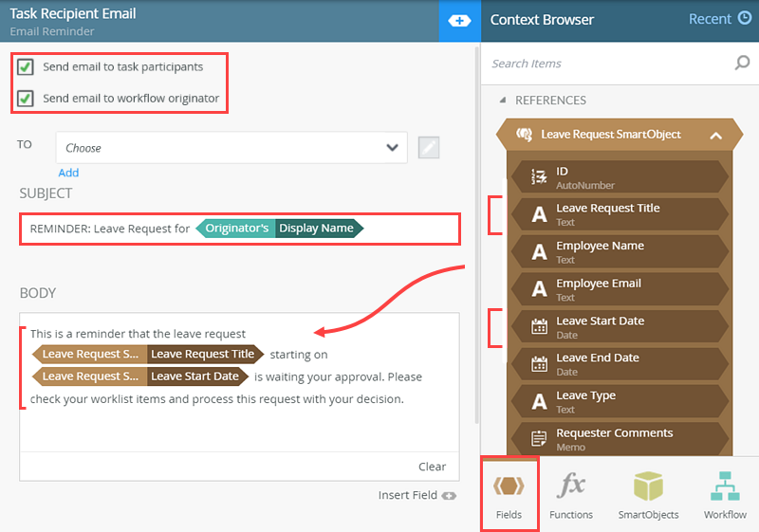Click the Add recipient link
This screenshot has width=759, height=532.
coord(68,173)
